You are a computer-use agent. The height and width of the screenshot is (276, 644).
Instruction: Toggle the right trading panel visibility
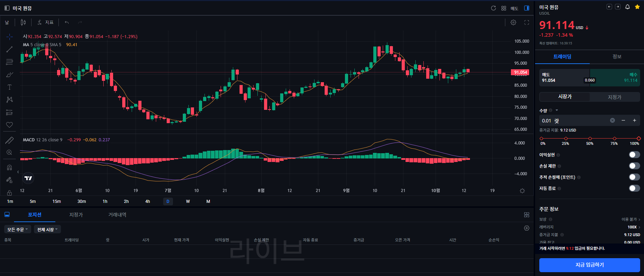click(526, 8)
